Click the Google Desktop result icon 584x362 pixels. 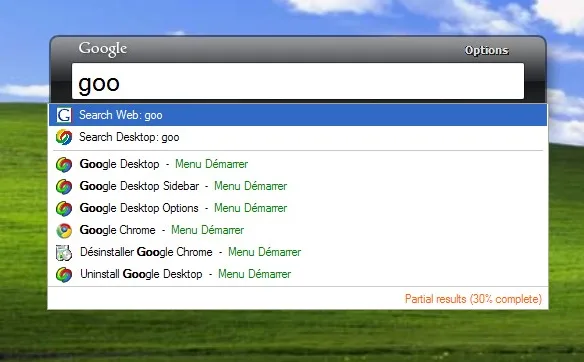(x=64, y=164)
